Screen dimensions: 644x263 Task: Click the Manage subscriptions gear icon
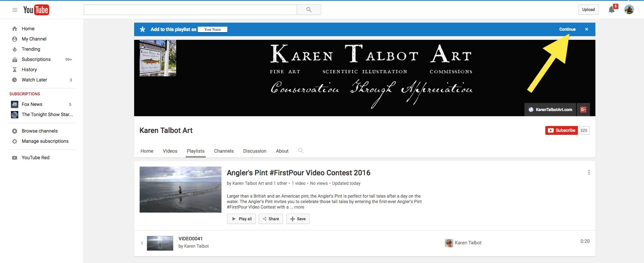pos(15,141)
